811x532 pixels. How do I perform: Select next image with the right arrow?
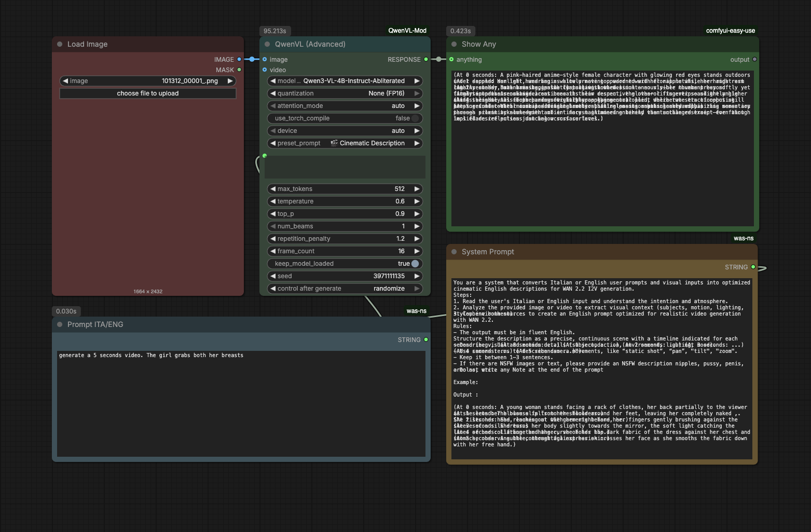click(230, 81)
